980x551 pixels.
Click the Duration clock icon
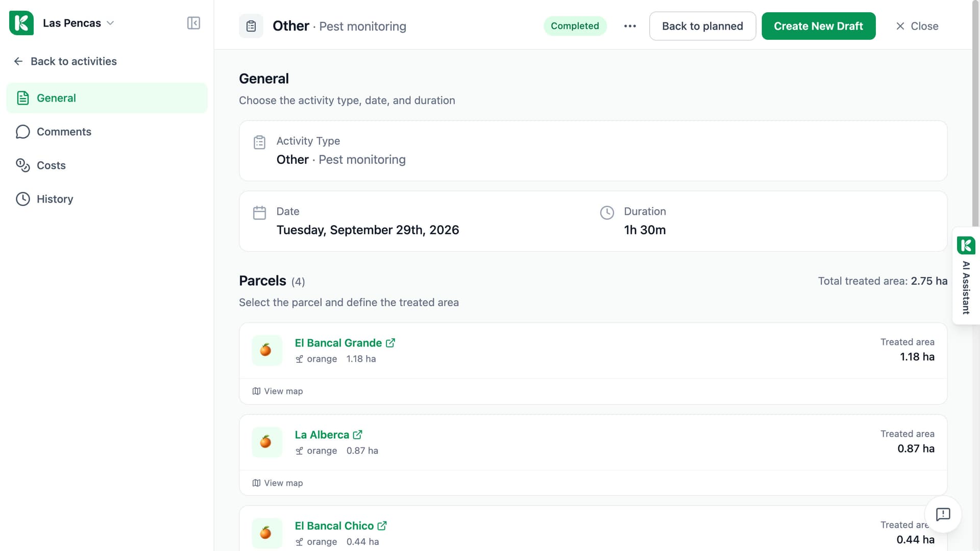[x=607, y=213]
